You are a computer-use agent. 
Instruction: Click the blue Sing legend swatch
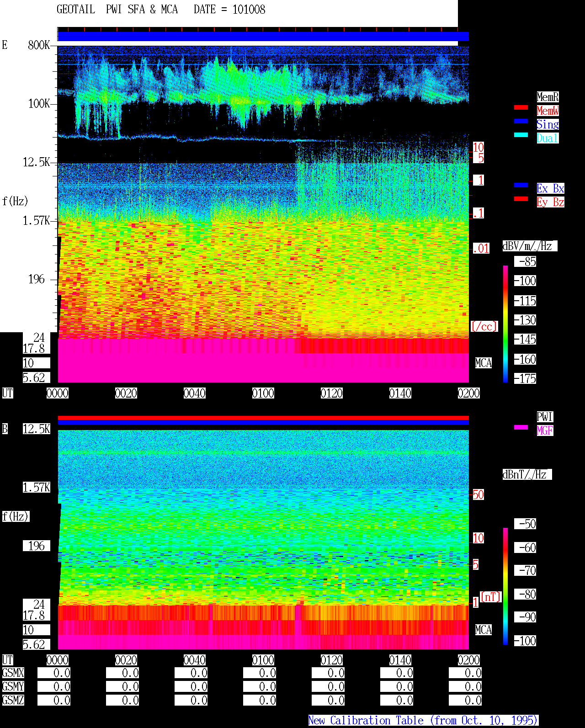pyautogui.click(x=521, y=121)
